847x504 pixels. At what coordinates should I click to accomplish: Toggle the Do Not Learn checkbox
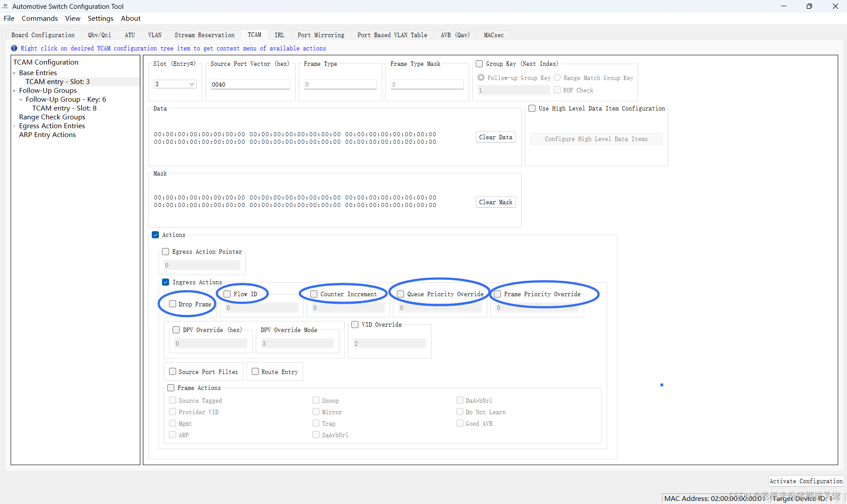coord(460,412)
